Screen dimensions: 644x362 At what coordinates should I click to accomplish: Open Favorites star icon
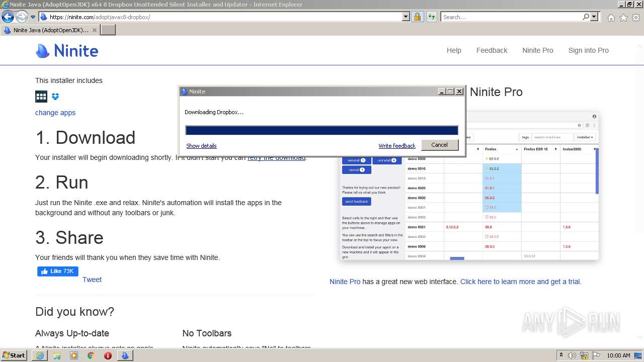pyautogui.click(x=623, y=18)
